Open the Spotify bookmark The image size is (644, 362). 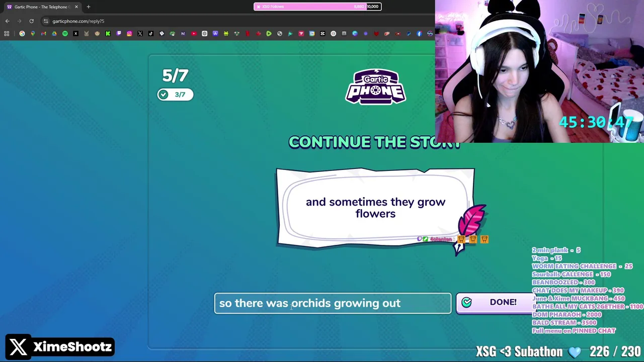click(x=65, y=34)
